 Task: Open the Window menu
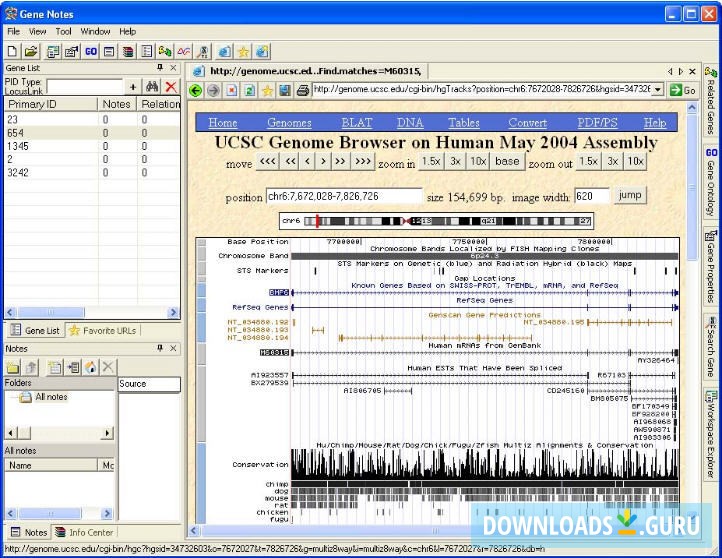[95, 31]
